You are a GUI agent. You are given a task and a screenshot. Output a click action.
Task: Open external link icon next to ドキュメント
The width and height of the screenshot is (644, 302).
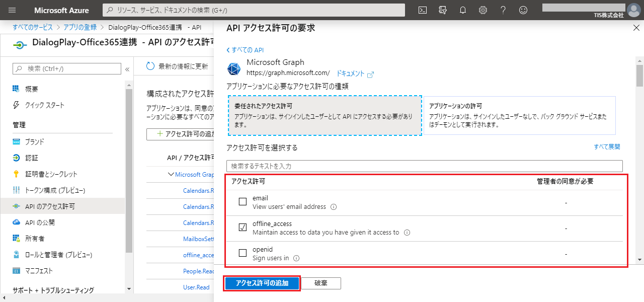371,74
